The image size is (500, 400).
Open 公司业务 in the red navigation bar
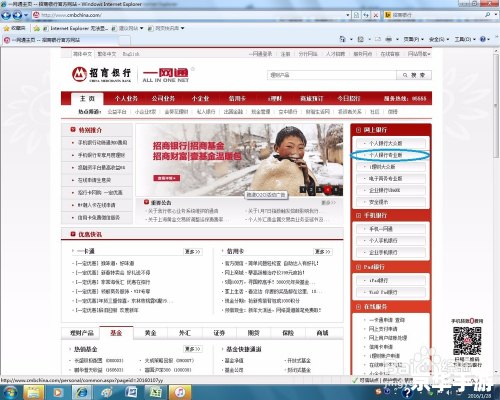coord(163,99)
